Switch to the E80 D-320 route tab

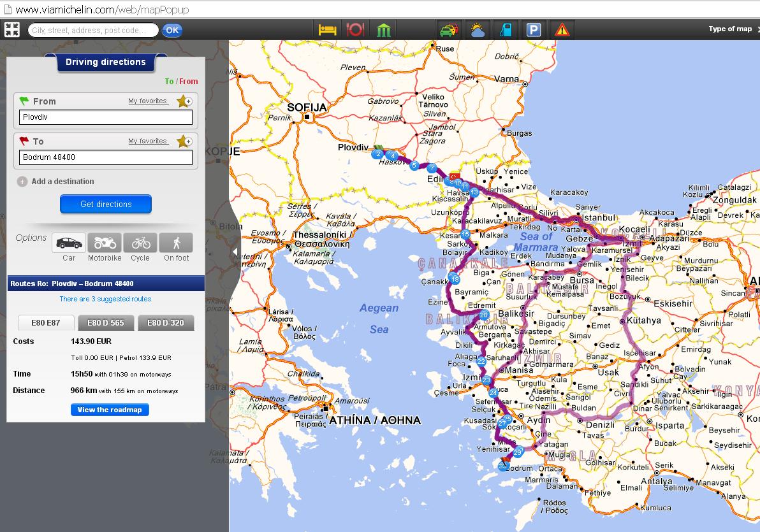(166, 323)
